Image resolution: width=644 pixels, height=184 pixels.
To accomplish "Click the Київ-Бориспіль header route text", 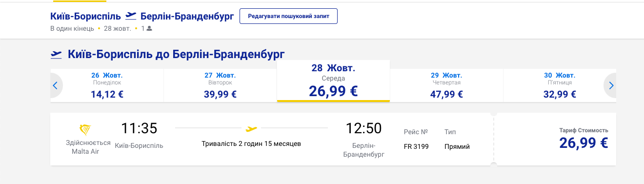I will coord(85,16).
